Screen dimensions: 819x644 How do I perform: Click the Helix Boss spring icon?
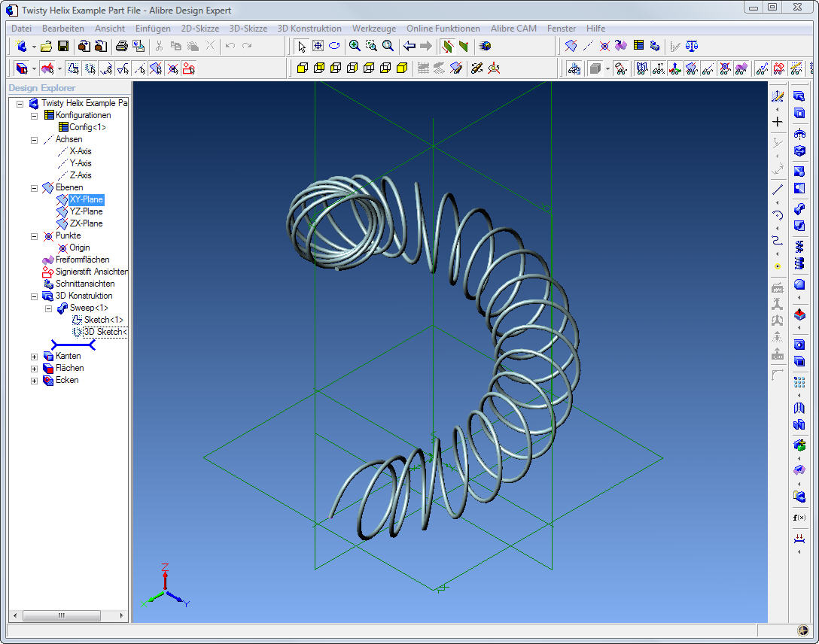(x=799, y=246)
